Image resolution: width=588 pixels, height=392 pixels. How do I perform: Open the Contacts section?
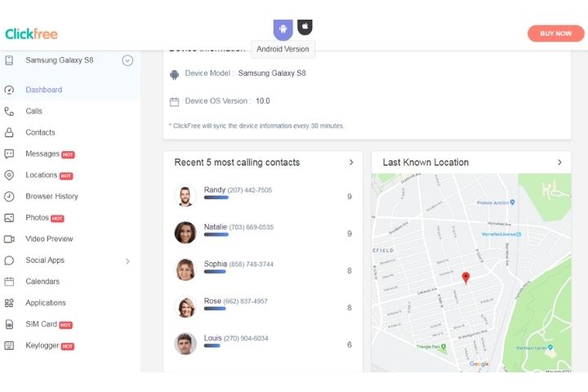click(40, 132)
